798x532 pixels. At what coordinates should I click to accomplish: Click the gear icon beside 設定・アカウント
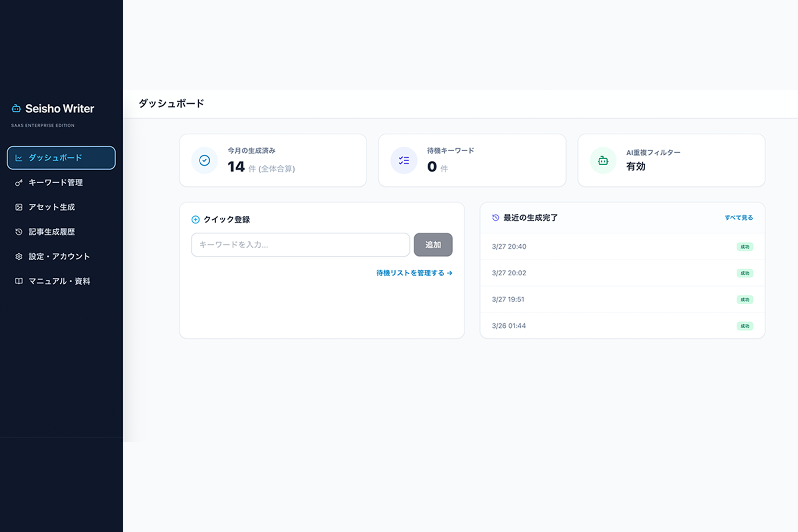(x=19, y=256)
